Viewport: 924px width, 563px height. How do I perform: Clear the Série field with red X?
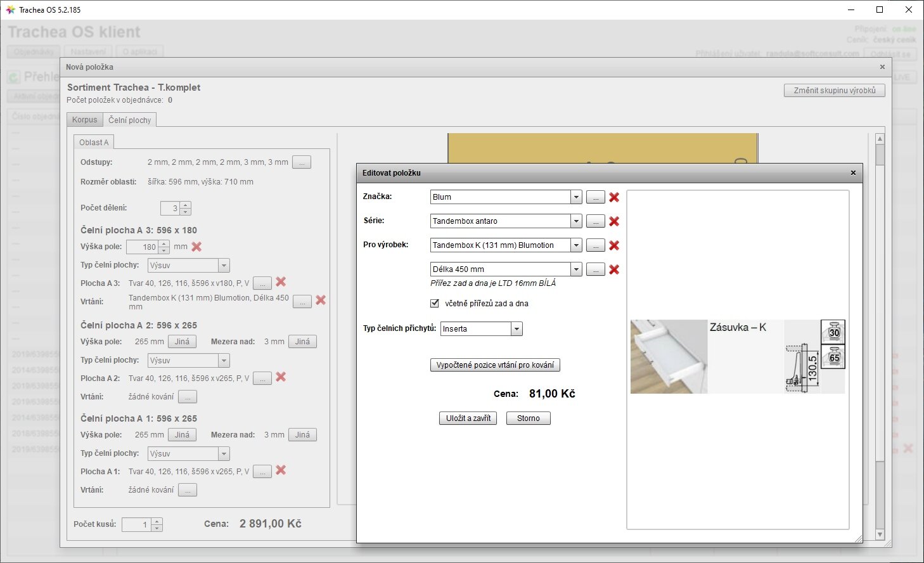(x=613, y=221)
